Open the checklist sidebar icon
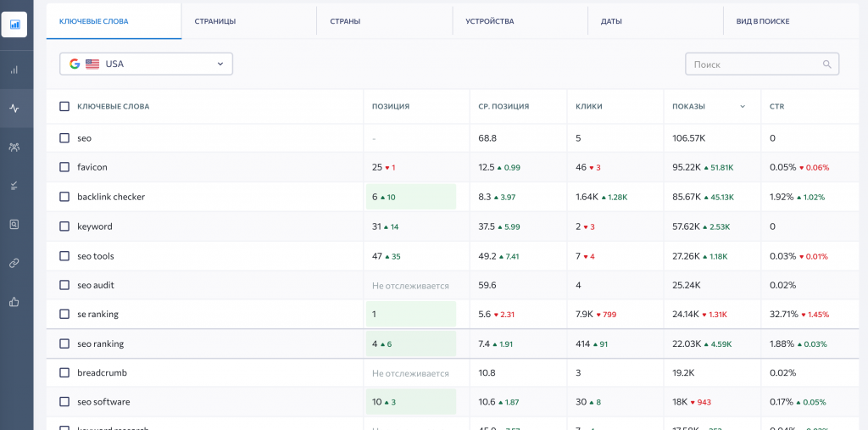 click(x=14, y=186)
